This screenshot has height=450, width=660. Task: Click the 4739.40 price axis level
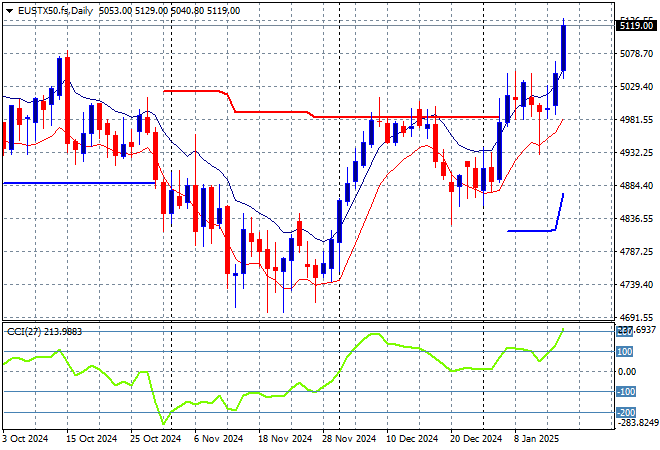[x=636, y=285]
